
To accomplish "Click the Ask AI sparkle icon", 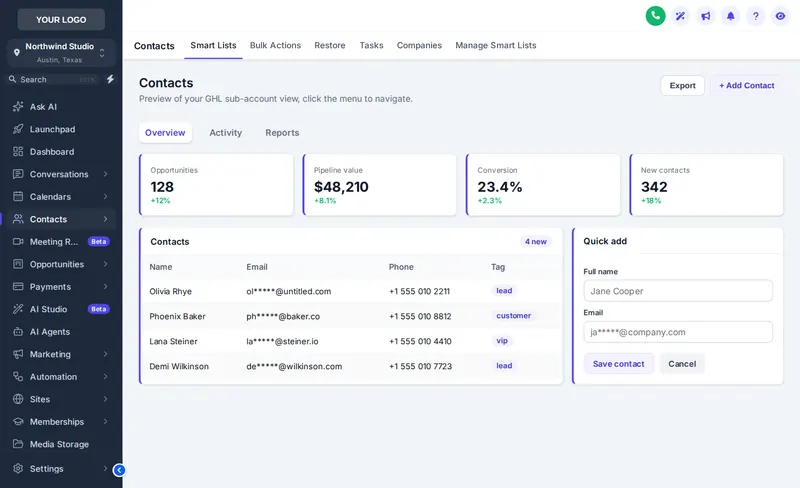I will (18, 107).
